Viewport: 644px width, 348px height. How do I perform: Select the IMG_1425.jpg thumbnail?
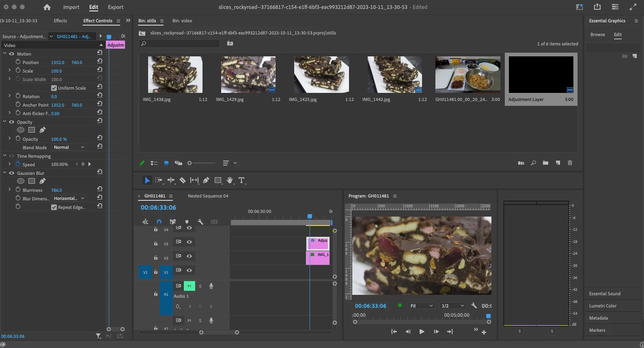(321, 75)
